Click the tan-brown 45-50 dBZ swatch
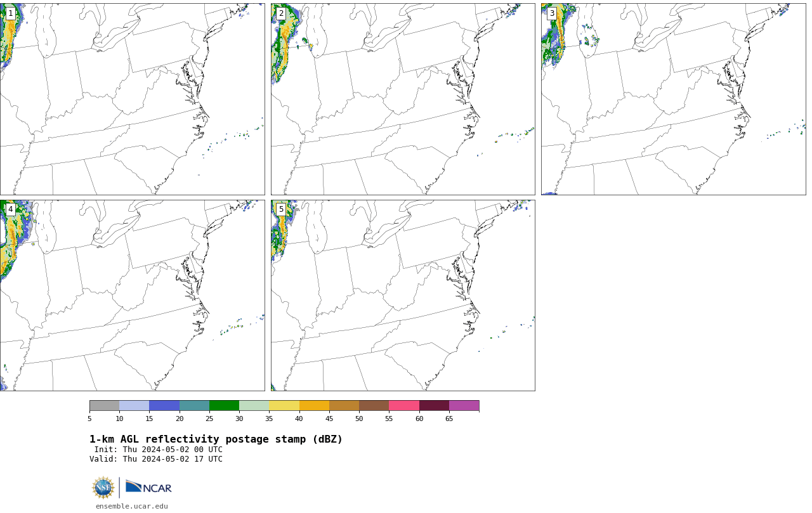 tap(344, 406)
